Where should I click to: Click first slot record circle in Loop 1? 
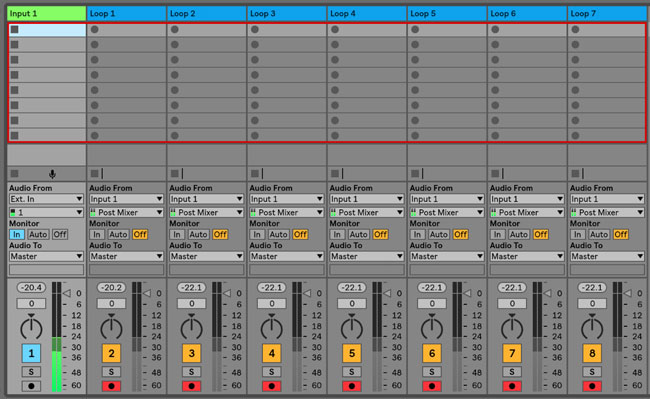coord(95,29)
